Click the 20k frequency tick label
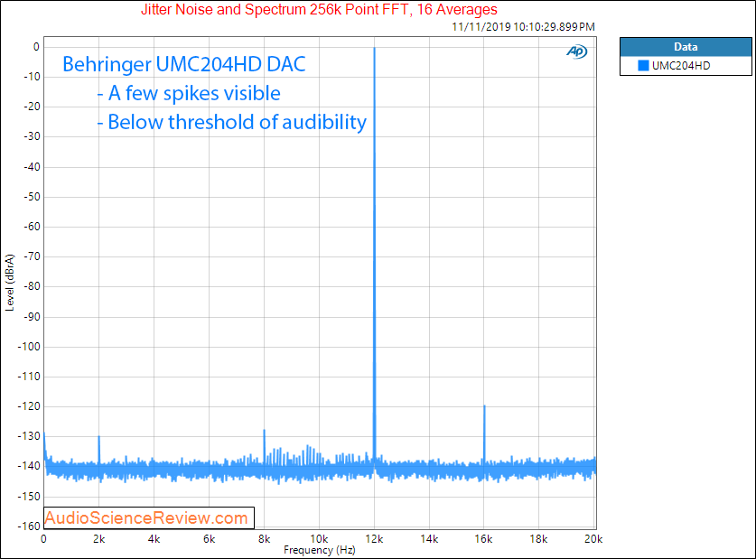 tap(593, 539)
